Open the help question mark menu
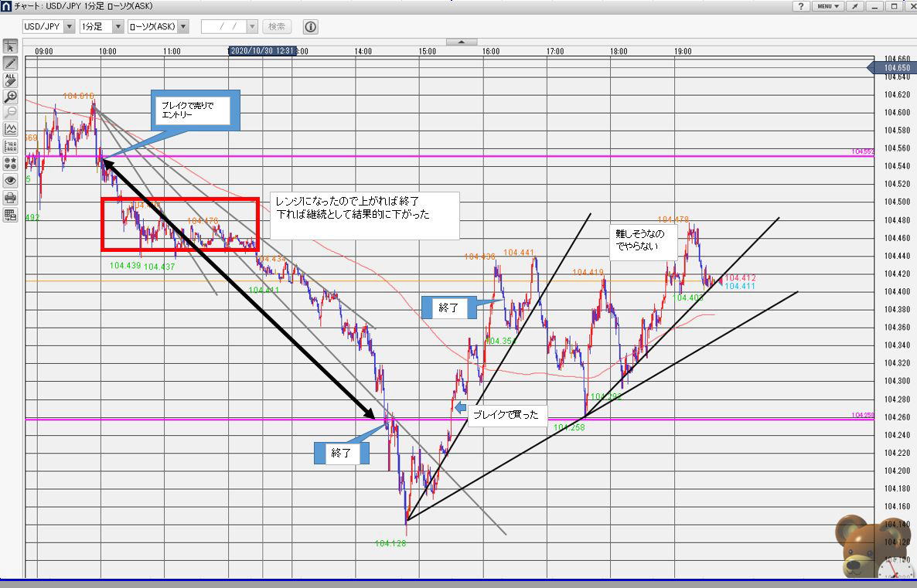Image resolution: width=917 pixels, height=588 pixels. pos(803,6)
